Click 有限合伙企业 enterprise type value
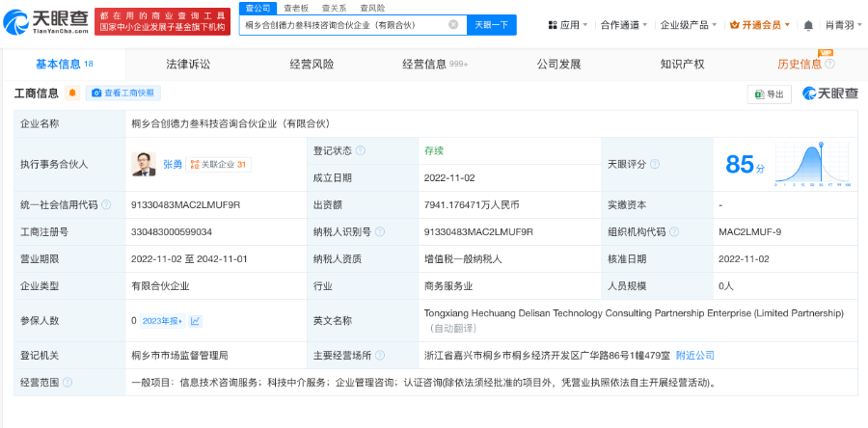 160,286
